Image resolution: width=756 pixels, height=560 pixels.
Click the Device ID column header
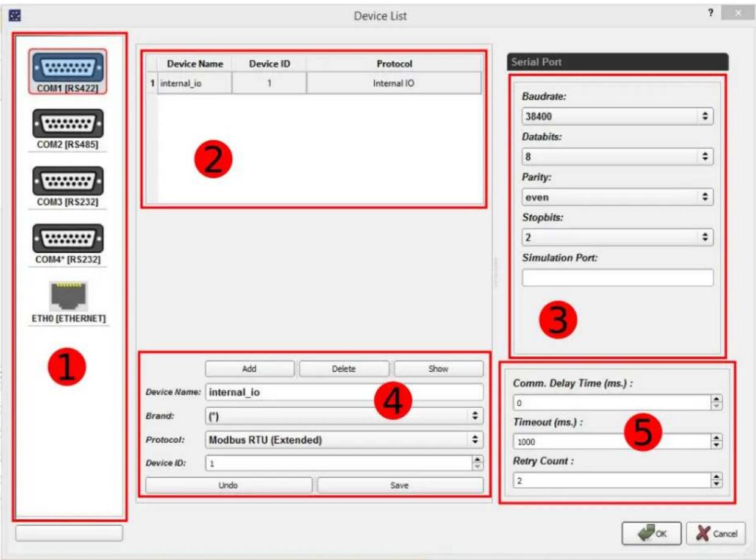coord(269,63)
